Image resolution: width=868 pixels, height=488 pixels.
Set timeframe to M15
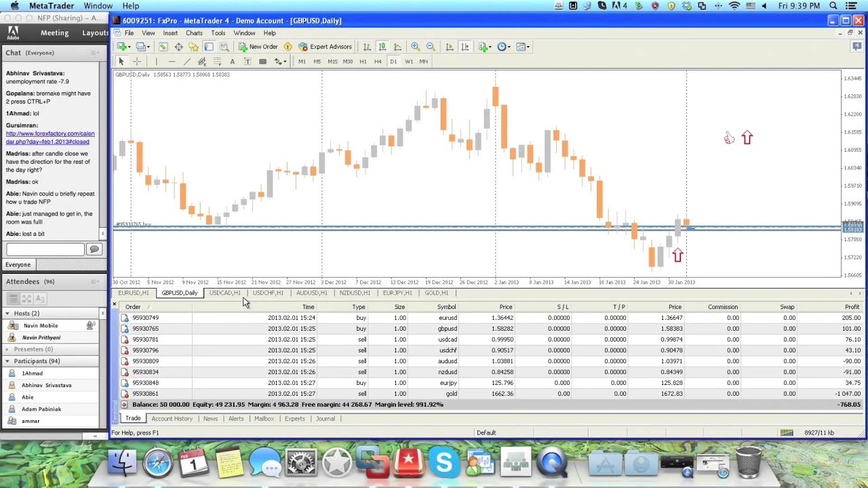(x=332, y=61)
